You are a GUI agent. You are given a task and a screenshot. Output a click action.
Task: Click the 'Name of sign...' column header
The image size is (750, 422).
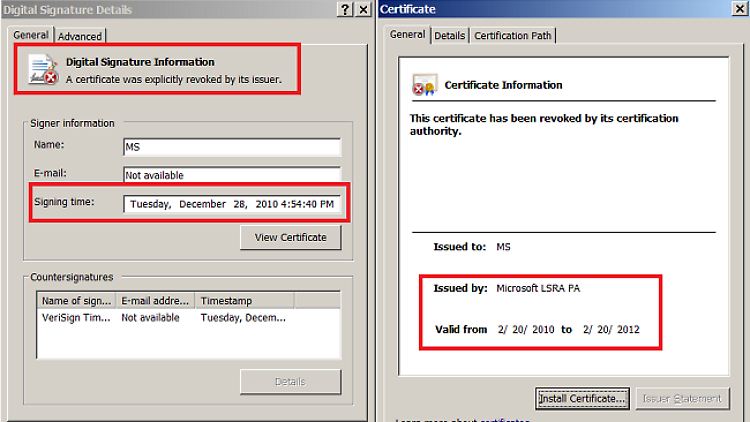tap(77, 300)
